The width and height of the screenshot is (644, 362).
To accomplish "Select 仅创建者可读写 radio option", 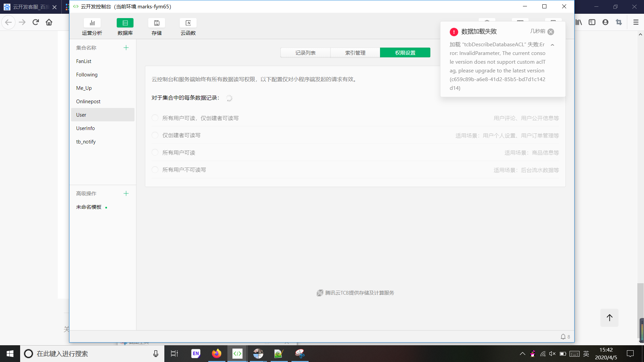I will pyautogui.click(x=155, y=135).
